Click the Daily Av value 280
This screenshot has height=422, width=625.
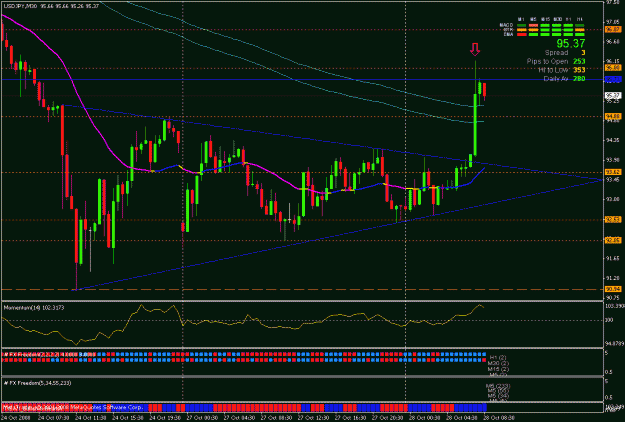pyautogui.click(x=579, y=79)
